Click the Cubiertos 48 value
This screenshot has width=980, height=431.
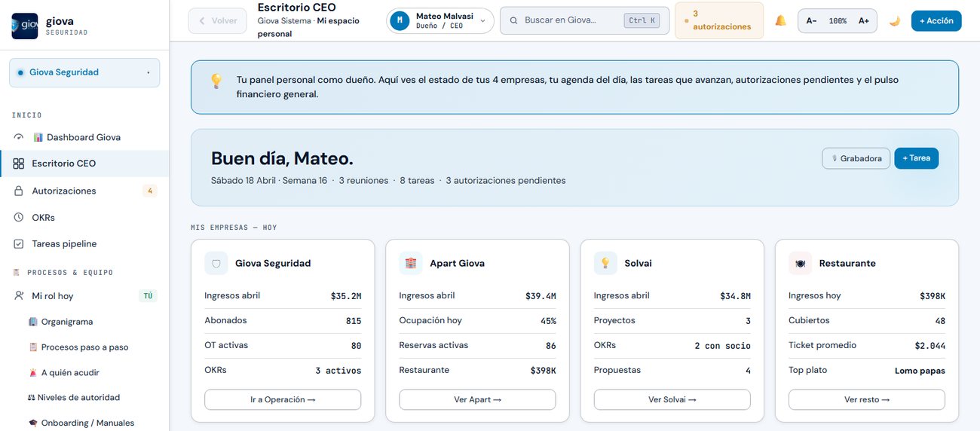point(940,321)
